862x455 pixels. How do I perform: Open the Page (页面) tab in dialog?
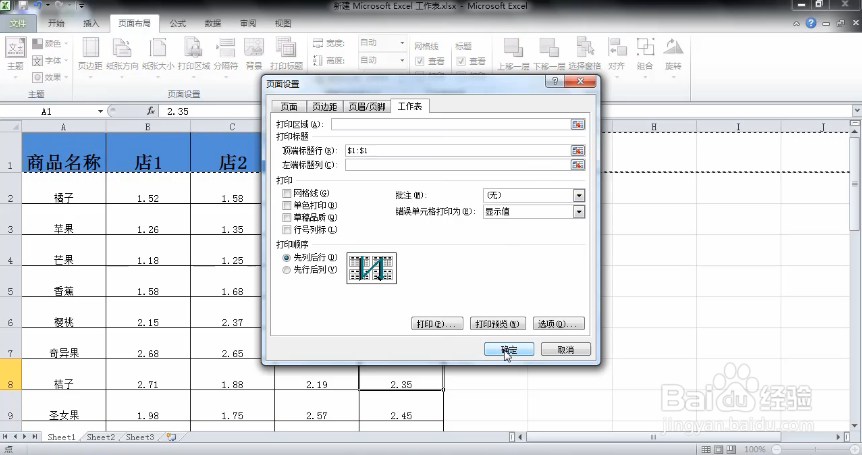(x=289, y=107)
